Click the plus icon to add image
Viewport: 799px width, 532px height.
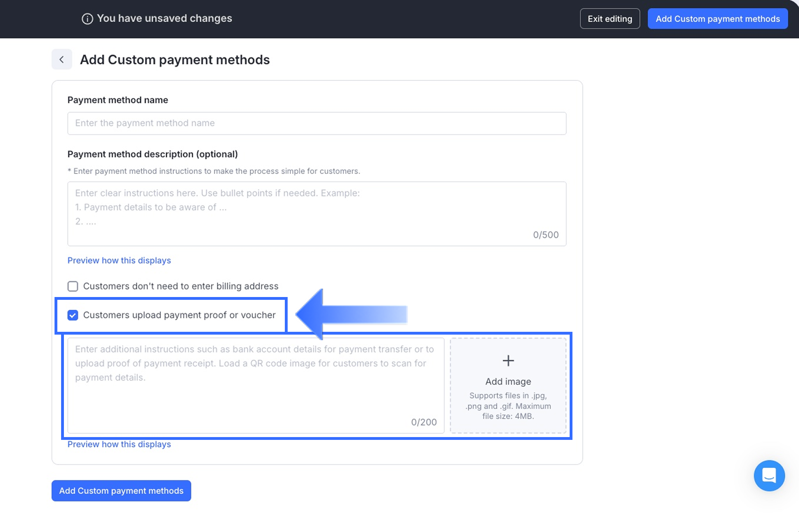click(x=508, y=361)
